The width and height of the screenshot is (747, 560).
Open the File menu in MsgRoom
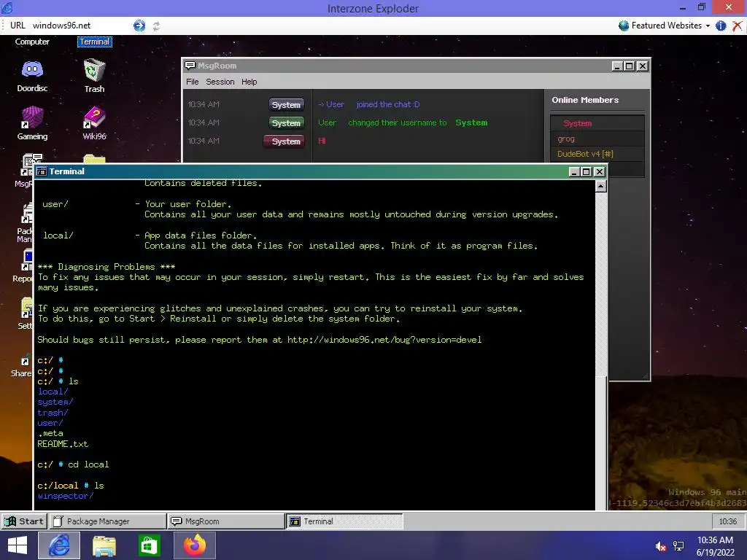tap(193, 82)
